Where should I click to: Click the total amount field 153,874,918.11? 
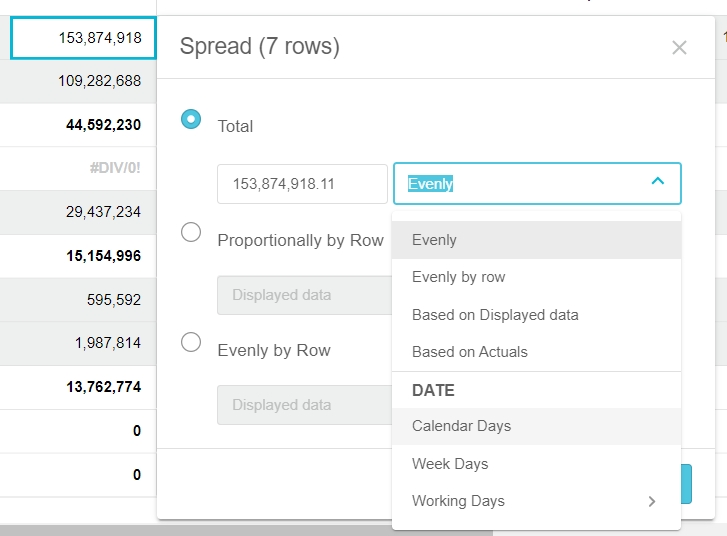[302, 184]
